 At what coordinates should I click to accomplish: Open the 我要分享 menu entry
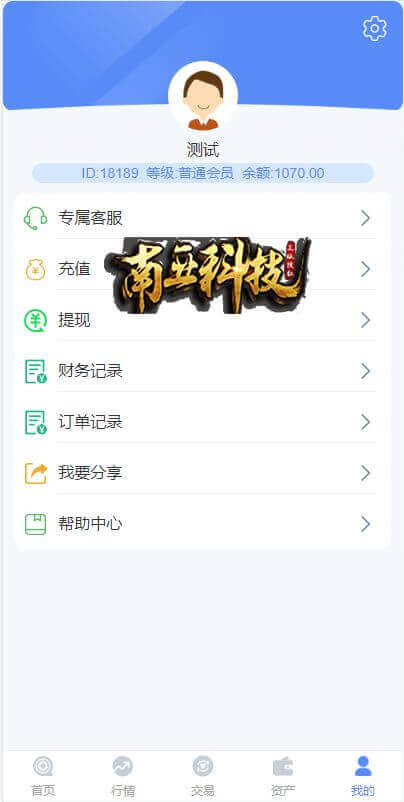point(203,473)
